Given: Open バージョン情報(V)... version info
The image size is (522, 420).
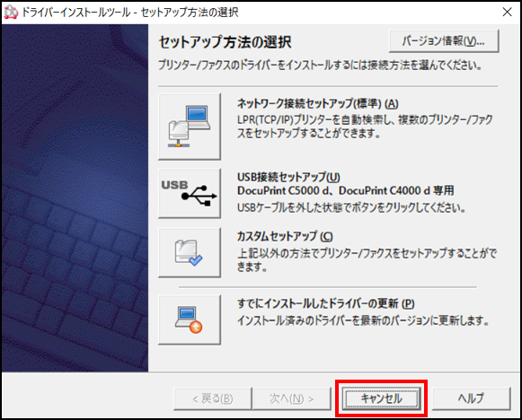Looking at the screenshot, I should pyautogui.click(x=444, y=41).
